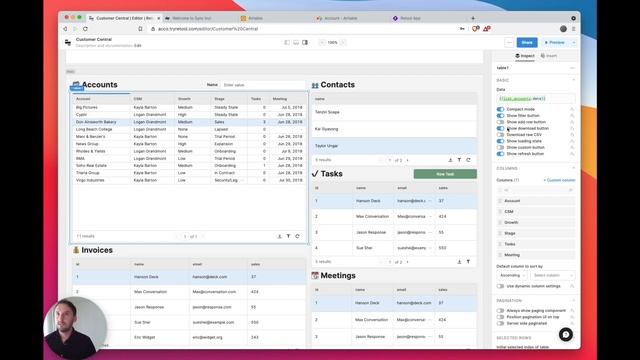The image size is (640, 360).
Task: Open the table1 component options menu
Action: point(572,68)
